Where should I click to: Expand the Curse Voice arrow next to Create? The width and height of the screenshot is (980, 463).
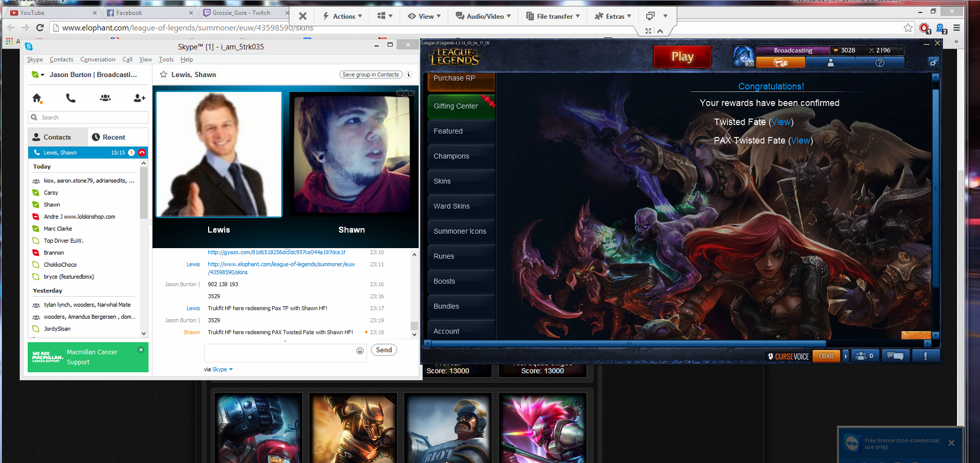846,356
